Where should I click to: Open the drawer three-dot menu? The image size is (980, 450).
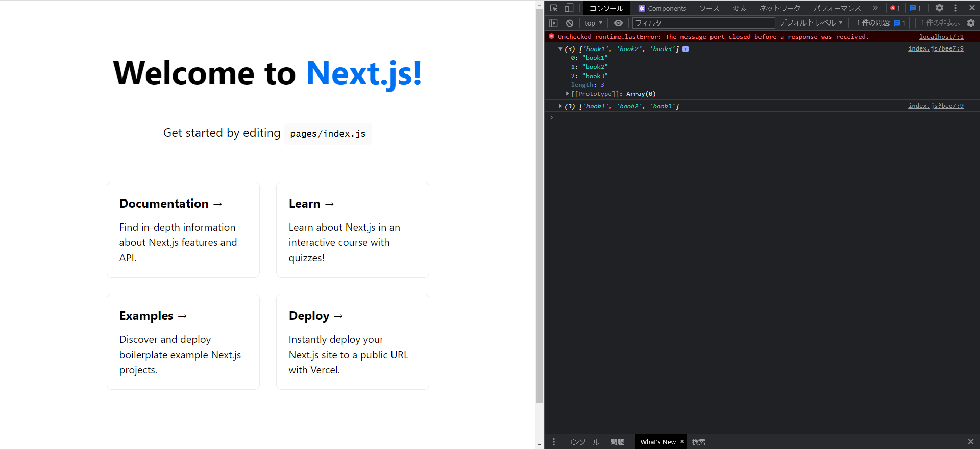pos(554,442)
